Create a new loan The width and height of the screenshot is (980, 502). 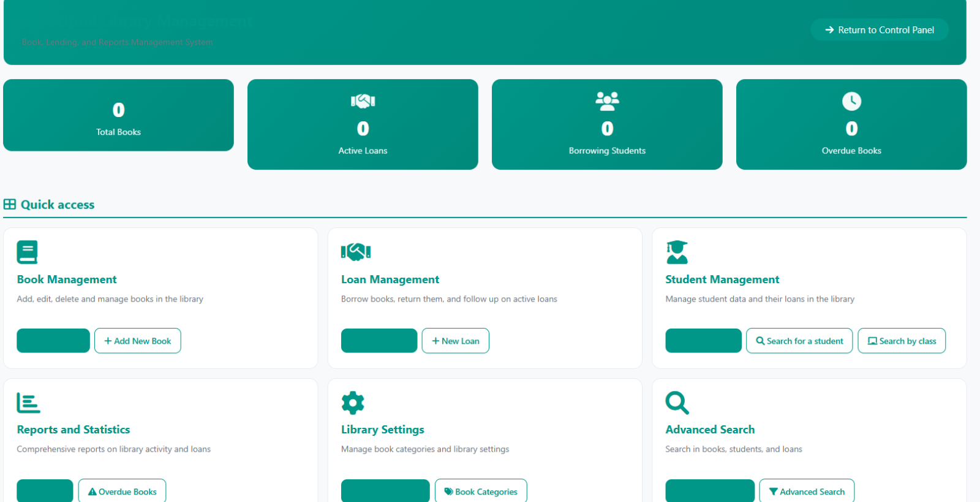[x=456, y=341]
